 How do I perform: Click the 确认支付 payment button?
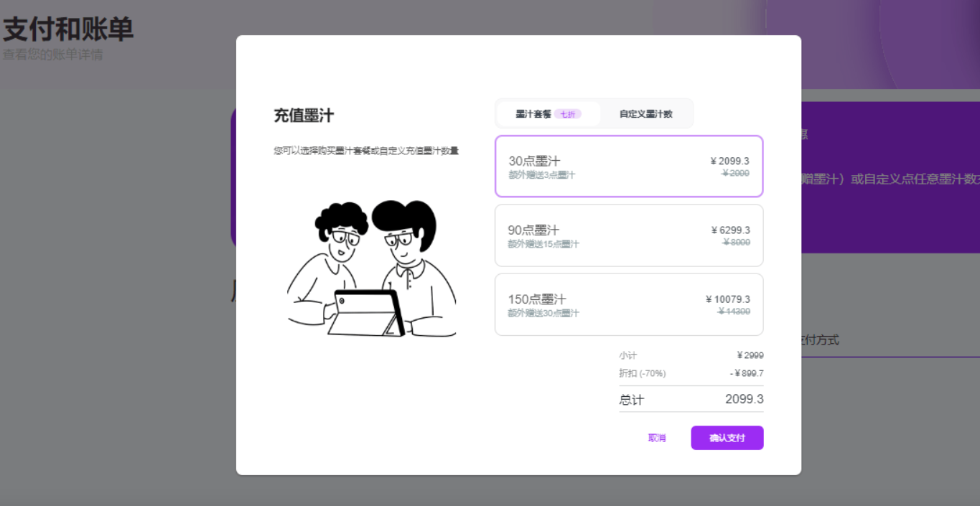(727, 438)
